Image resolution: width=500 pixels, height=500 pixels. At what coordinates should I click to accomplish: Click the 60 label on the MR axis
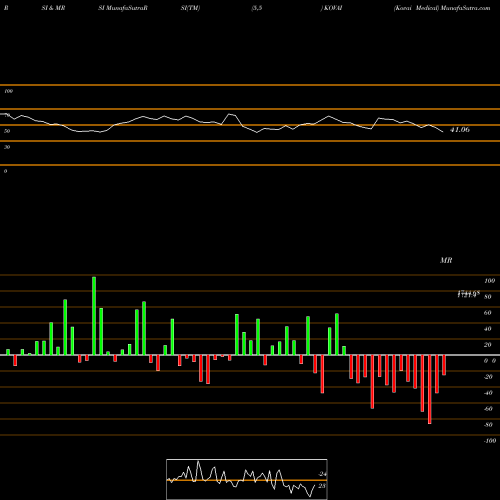pos(488,313)
